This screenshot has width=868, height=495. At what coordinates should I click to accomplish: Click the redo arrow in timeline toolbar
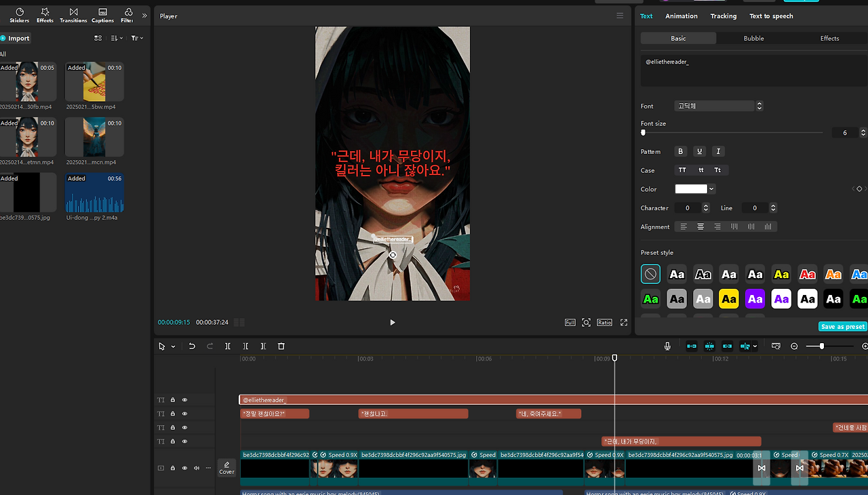tap(210, 346)
